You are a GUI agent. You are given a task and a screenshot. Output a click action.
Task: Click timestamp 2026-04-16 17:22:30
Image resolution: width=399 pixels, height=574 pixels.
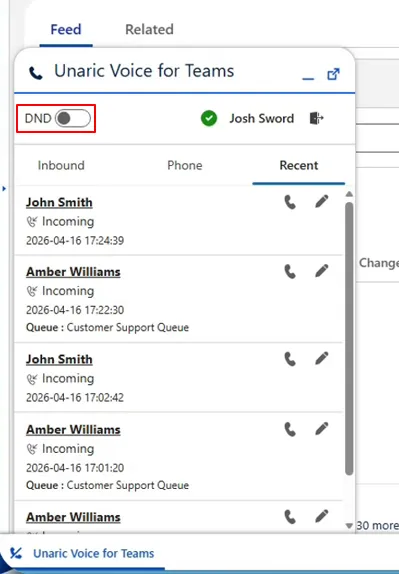tap(75, 310)
